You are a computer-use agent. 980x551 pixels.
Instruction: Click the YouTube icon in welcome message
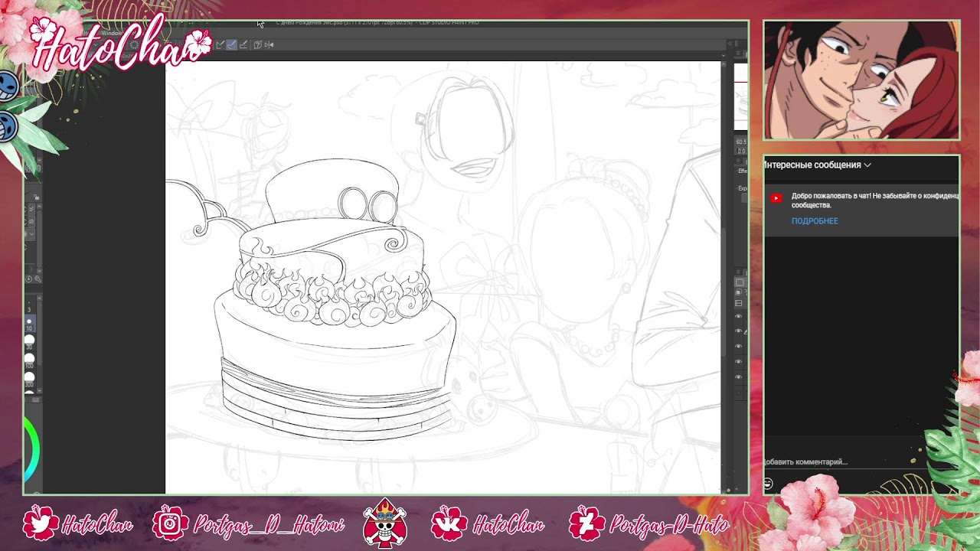point(776,198)
